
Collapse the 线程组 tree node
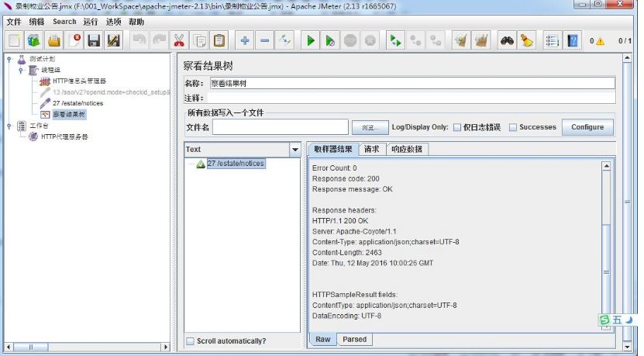pyautogui.click(x=20, y=71)
